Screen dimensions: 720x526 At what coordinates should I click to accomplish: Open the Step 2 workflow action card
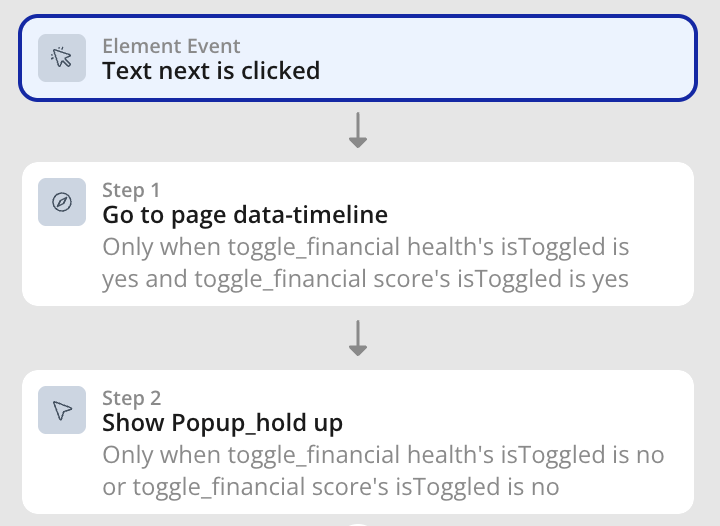[x=358, y=442]
